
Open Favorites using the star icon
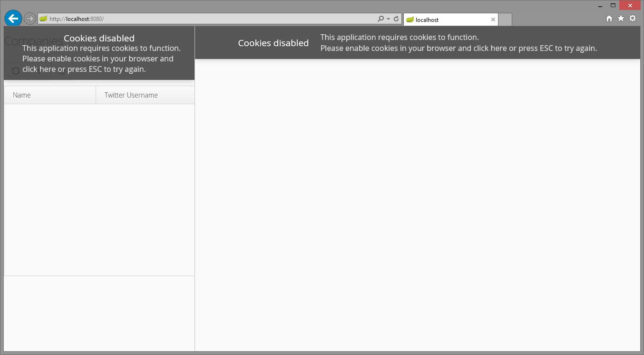(x=621, y=19)
